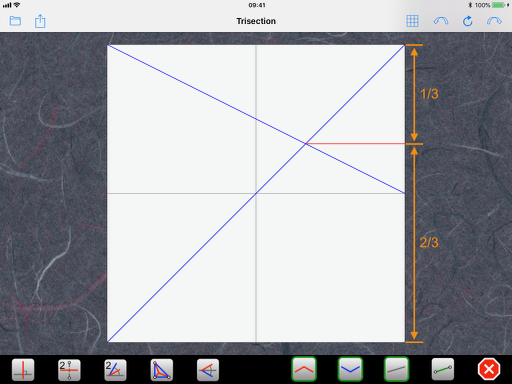The image size is (512, 384).
Task: Tap the Trisection document title
Action: tap(256, 21)
